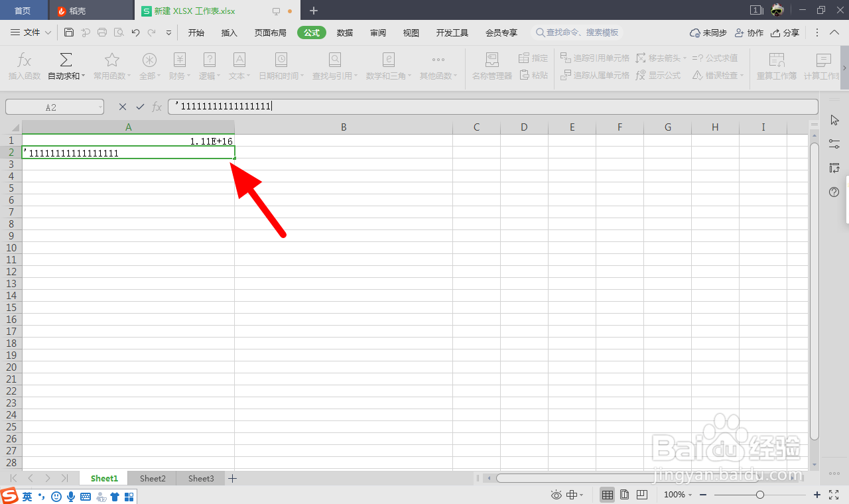
Task: Click the Not Synced (未同步) button
Action: coord(708,32)
